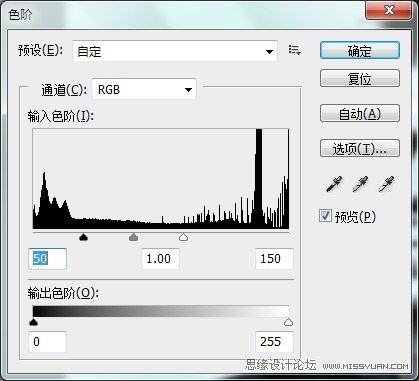Viewport: 419px width, 381px height.
Task: Open the preset options menu icon
Action: 295,50
